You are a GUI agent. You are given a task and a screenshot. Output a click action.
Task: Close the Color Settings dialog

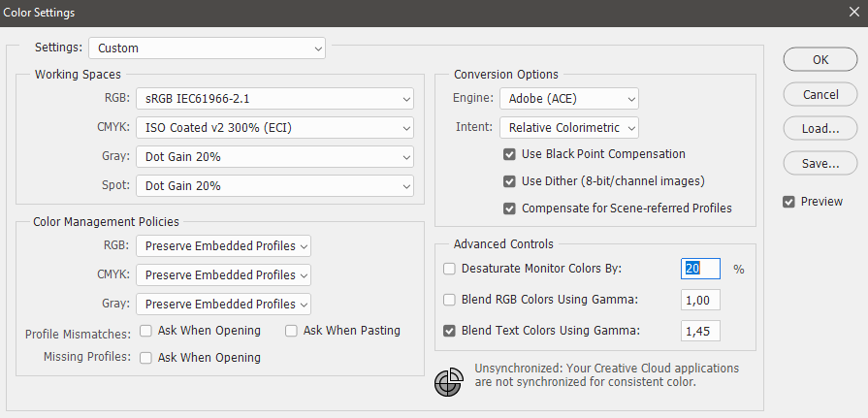[x=852, y=13]
